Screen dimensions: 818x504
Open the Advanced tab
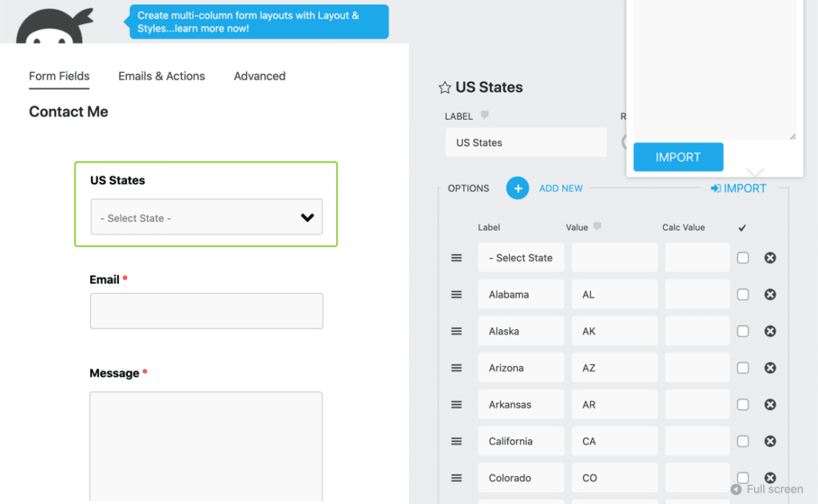point(260,76)
